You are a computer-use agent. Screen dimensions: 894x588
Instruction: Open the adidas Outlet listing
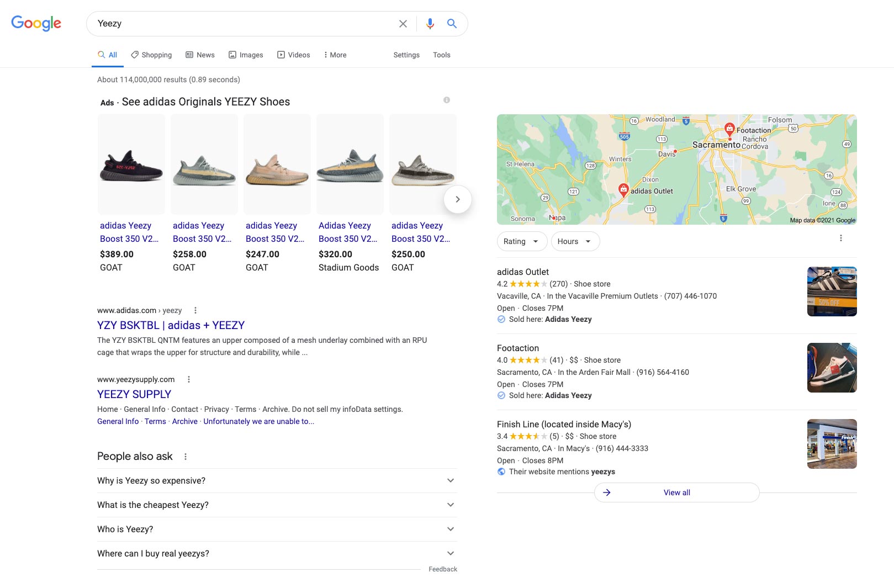pos(523,272)
